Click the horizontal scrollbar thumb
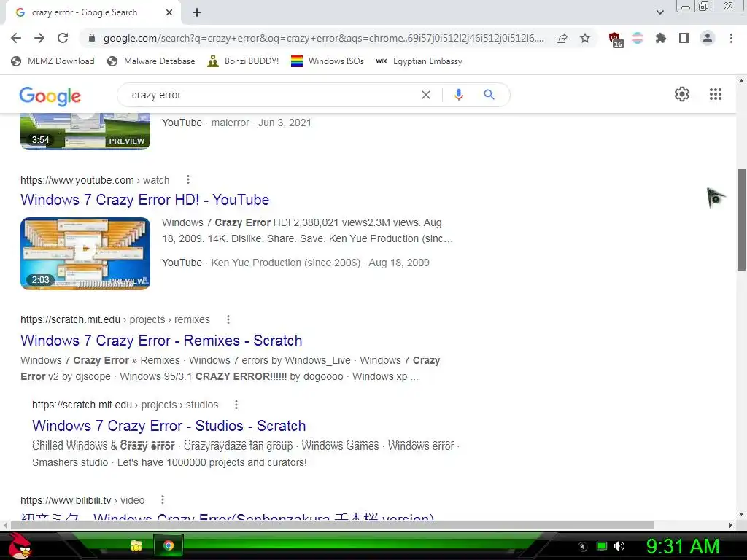747x560 pixels. 332,525
